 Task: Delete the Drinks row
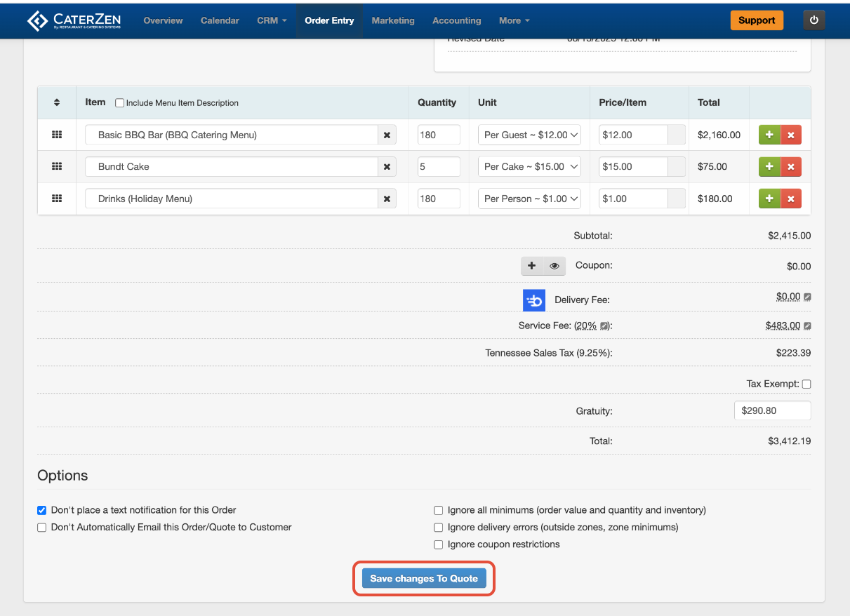tap(791, 199)
